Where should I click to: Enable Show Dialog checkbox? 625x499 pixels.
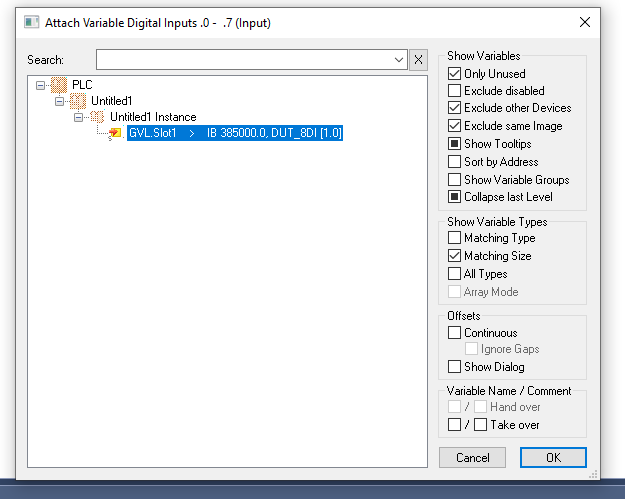tap(454, 367)
